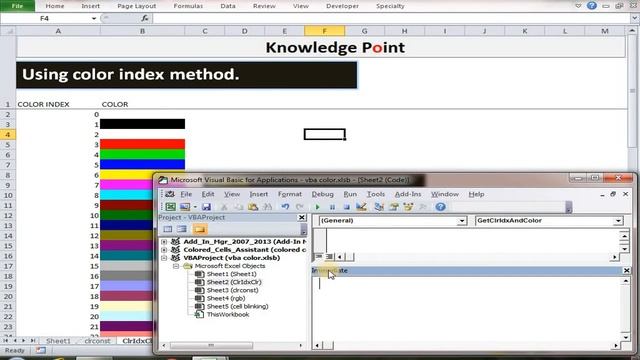Viewport: 640px width, 360px height.
Task: Select the blue color cell for index 5
Action: pyautogui.click(x=142, y=164)
